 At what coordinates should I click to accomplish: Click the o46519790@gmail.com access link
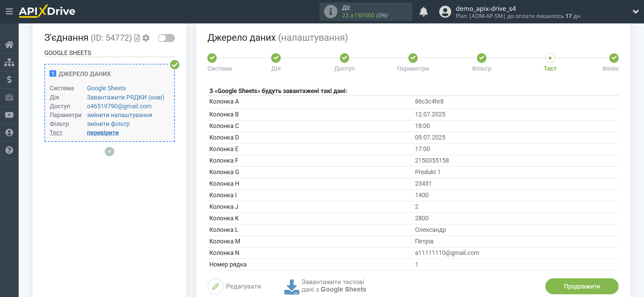coord(119,106)
